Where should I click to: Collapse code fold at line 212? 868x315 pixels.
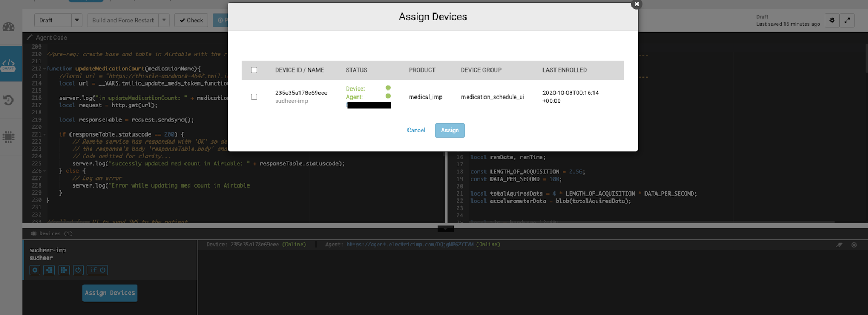pyautogui.click(x=44, y=69)
